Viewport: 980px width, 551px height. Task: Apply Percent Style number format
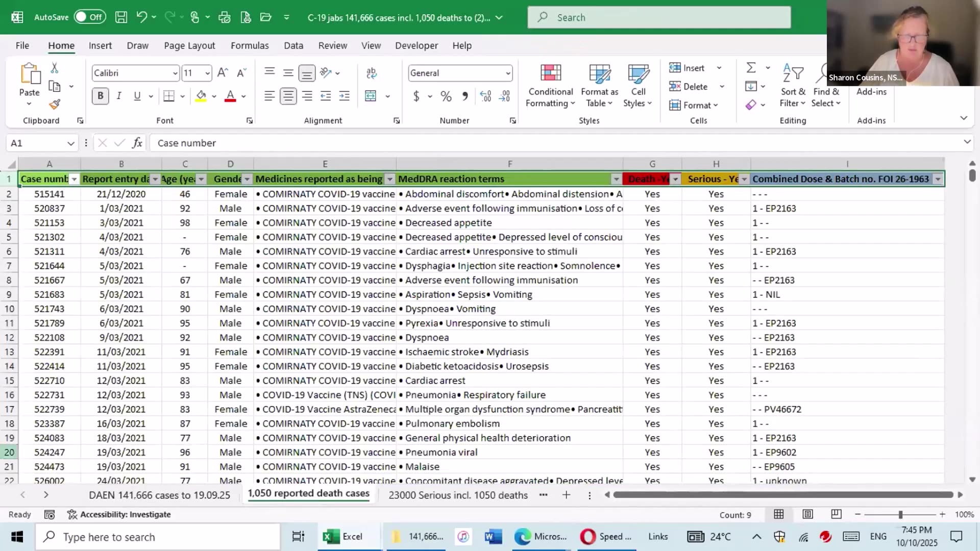[446, 96]
